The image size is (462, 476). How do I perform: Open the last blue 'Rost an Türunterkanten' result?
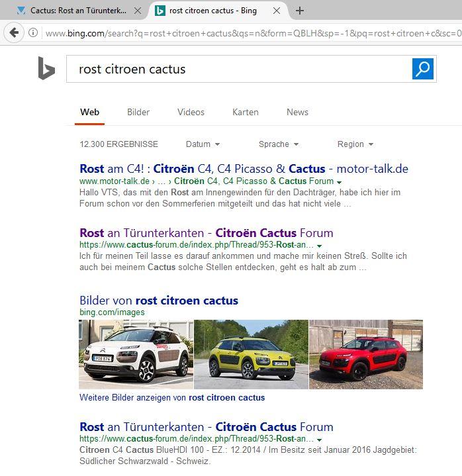coord(206,427)
